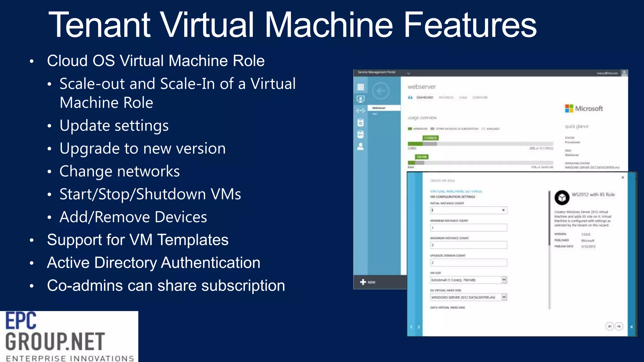Click the profile avatar in portal header
The height and width of the screenshot is (362, 644).
tap(624, 73)
